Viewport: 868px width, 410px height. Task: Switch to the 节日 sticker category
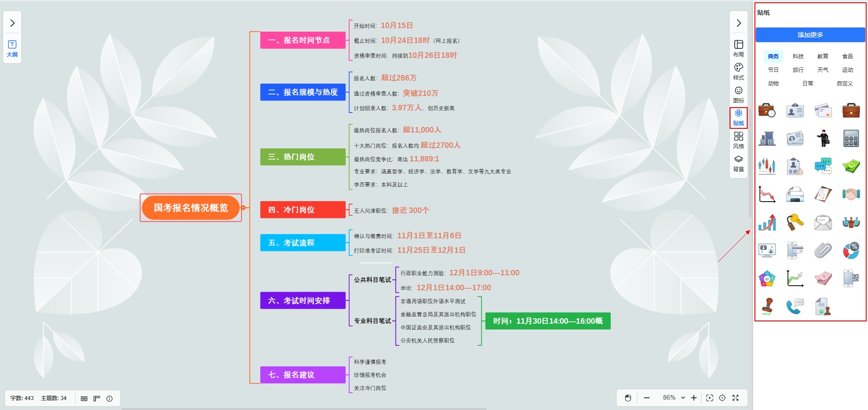[x=773, y=70]
